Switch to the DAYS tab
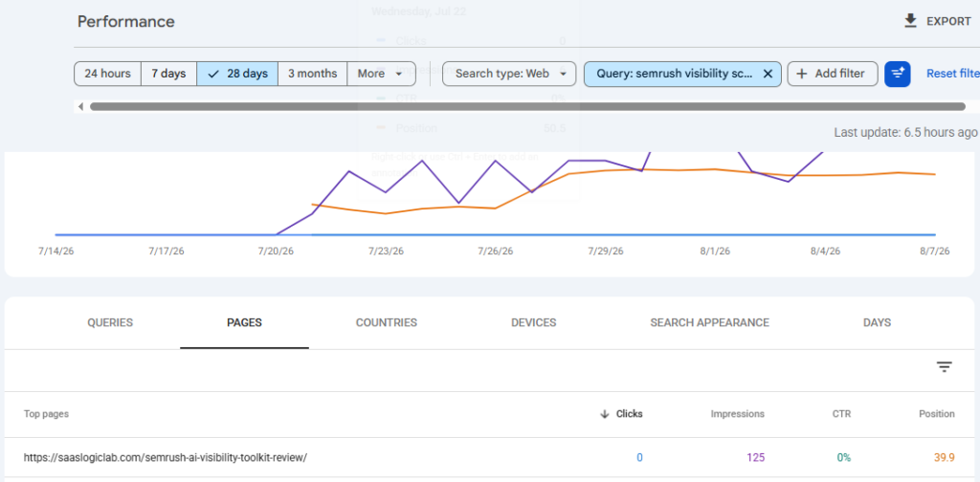The image size is (980, 482). click(877, 323)
